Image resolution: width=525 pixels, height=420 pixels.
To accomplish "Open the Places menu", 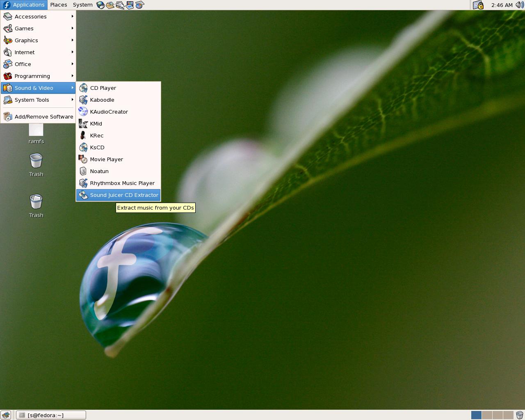I will pos(59,5).
